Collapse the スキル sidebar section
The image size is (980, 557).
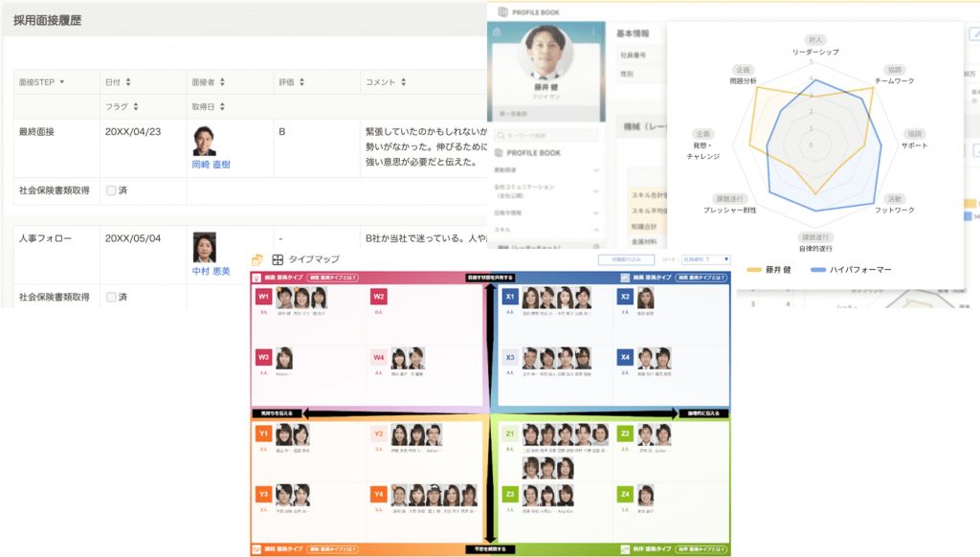coord(596,230)
